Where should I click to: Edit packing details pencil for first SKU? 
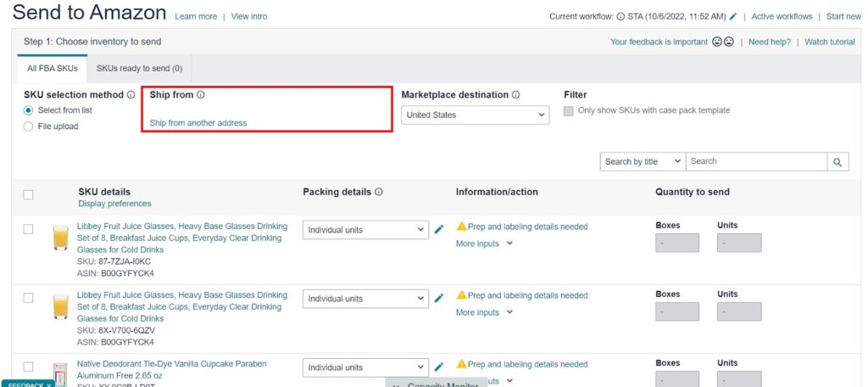click(439, 229)
